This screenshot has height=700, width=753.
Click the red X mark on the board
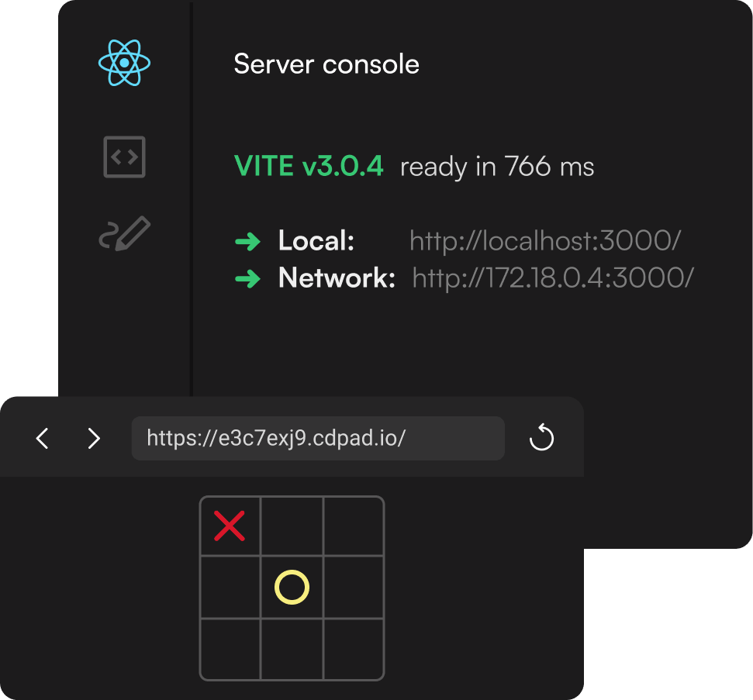tap(230, 526)
